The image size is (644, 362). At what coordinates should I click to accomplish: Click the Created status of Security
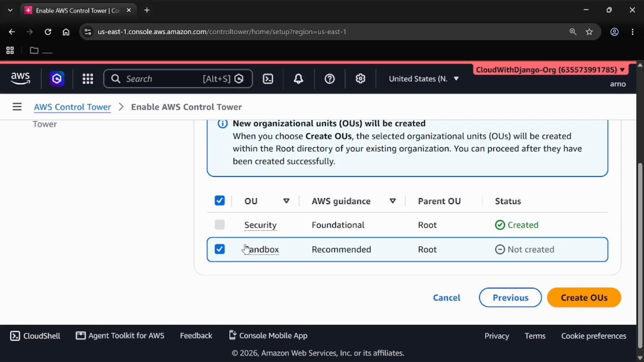coord(517,225)
